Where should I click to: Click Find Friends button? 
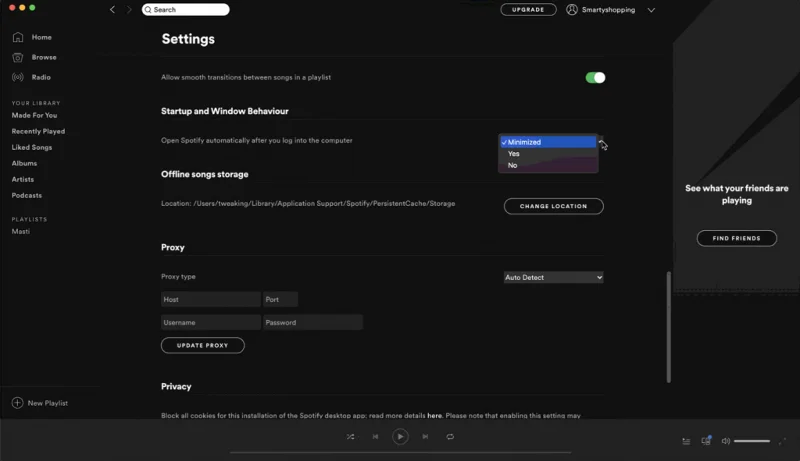(737, 238)
